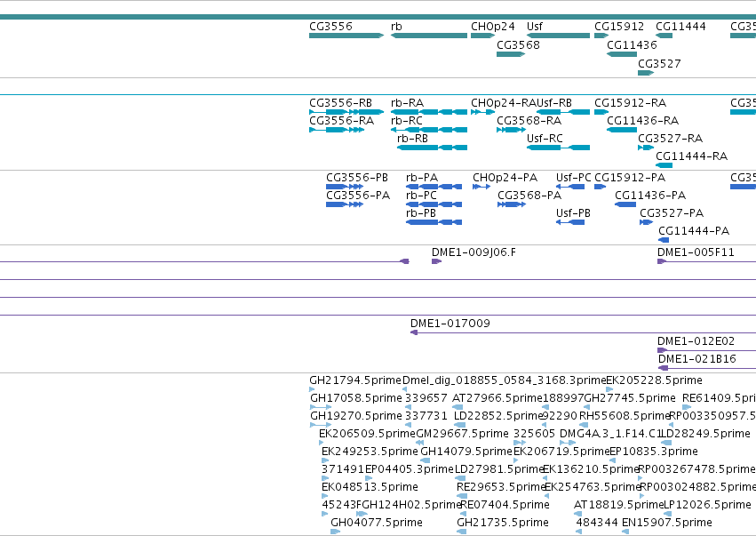Select the CG15912 gene glyph
Viewport: 756px width, 536px height.
click(x=601, y=36)
